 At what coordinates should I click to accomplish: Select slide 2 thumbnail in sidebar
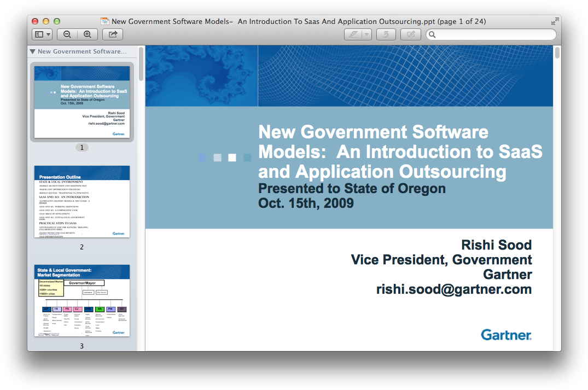click(x=81, y=202)
